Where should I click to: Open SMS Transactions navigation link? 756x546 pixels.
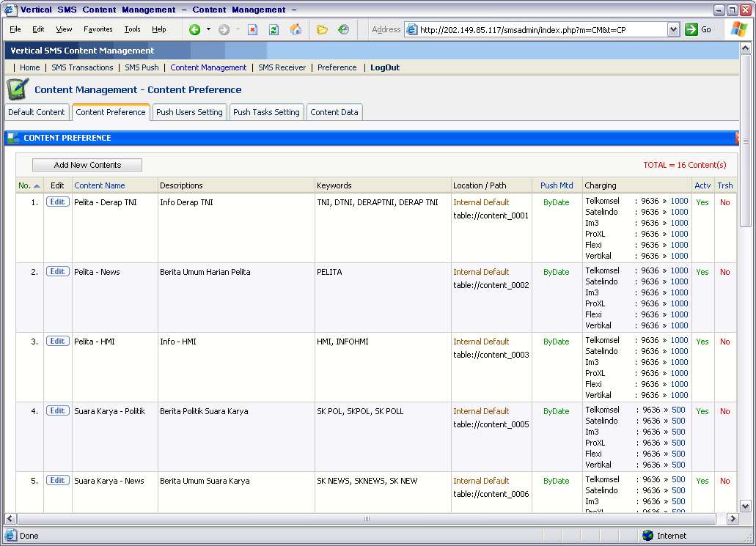(x=82, y=67)
